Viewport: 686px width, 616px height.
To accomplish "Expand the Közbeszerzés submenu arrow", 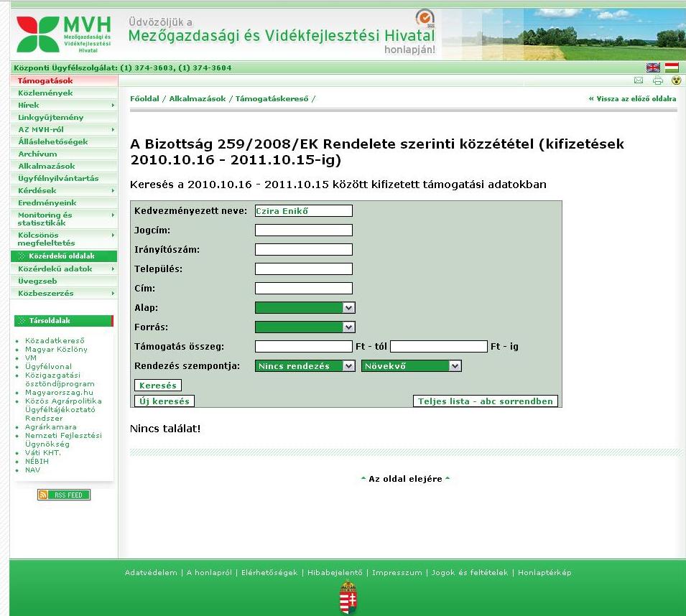I will (113, 294).
